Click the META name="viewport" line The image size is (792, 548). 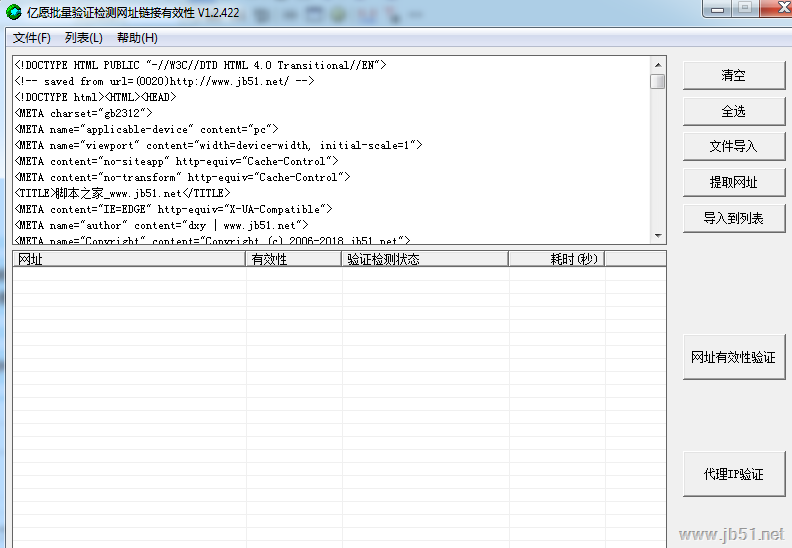point(218,145)
